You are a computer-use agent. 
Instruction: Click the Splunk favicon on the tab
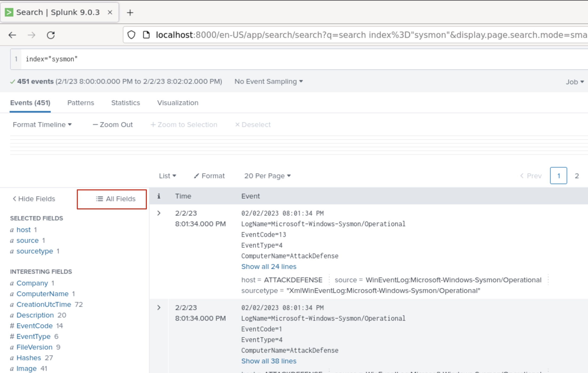pyautogui.click(x=9, y=12)
